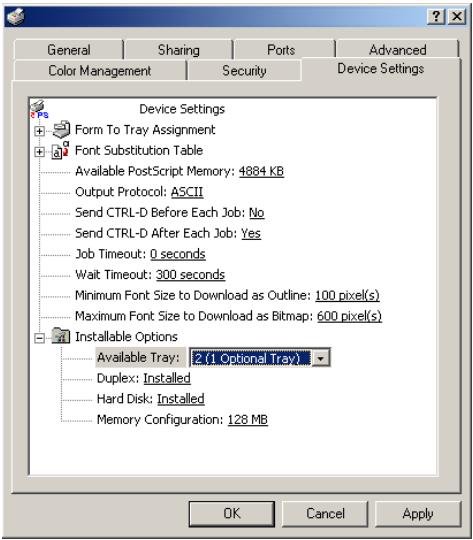Image resolution: width=473 pixels, height=540 pixels.
Task: Click the printer icon in the title bar
Action: (16, 16)
